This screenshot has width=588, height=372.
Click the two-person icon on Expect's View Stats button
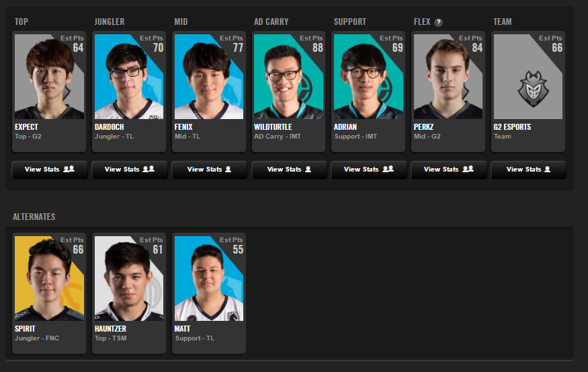tap(69, 169)
